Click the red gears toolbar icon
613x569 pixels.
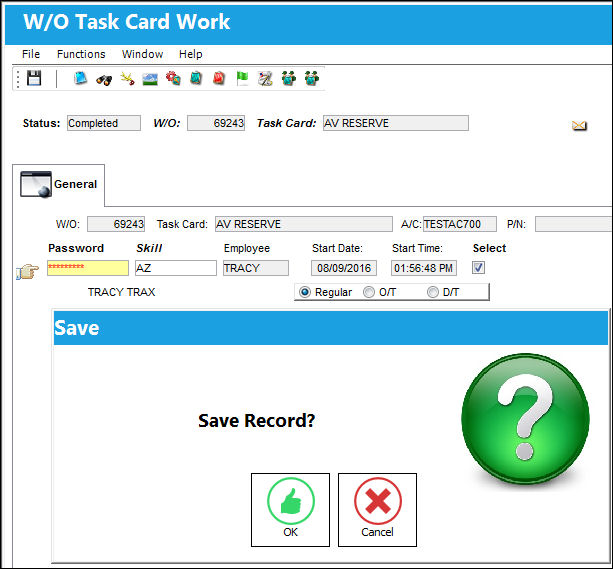click(x=173, y=79)
